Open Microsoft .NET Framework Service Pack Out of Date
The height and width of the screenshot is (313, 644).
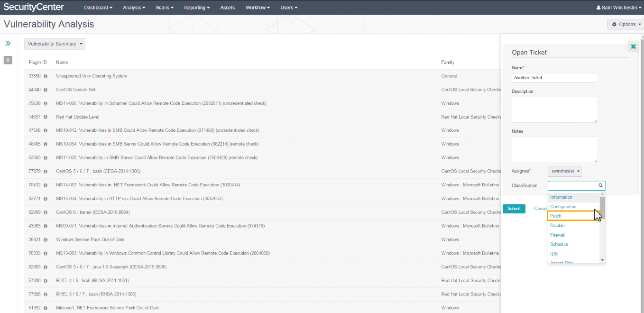[108, 308]
